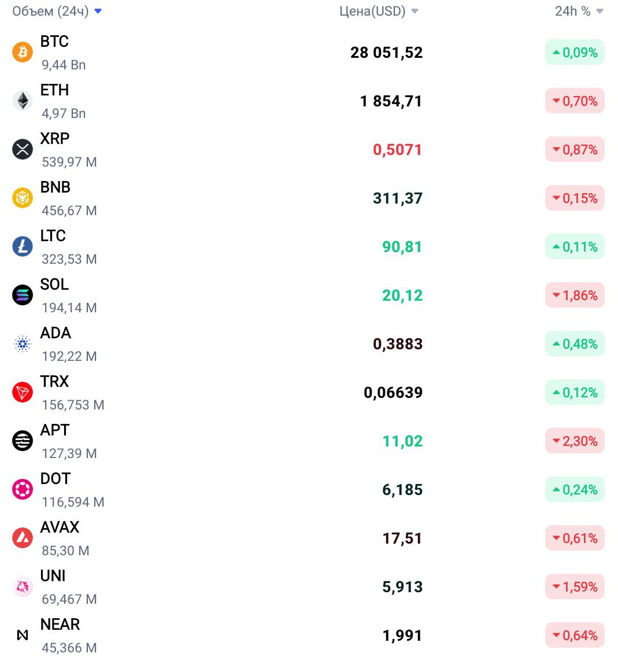Click the Cardano ADA icon

coord(23,344)
